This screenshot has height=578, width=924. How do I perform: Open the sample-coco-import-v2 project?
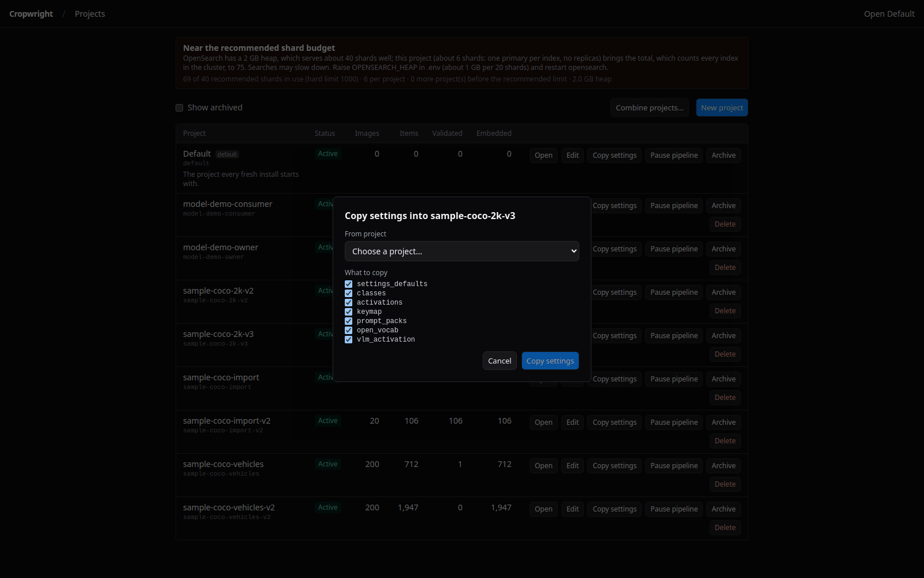tap(543, 423)
